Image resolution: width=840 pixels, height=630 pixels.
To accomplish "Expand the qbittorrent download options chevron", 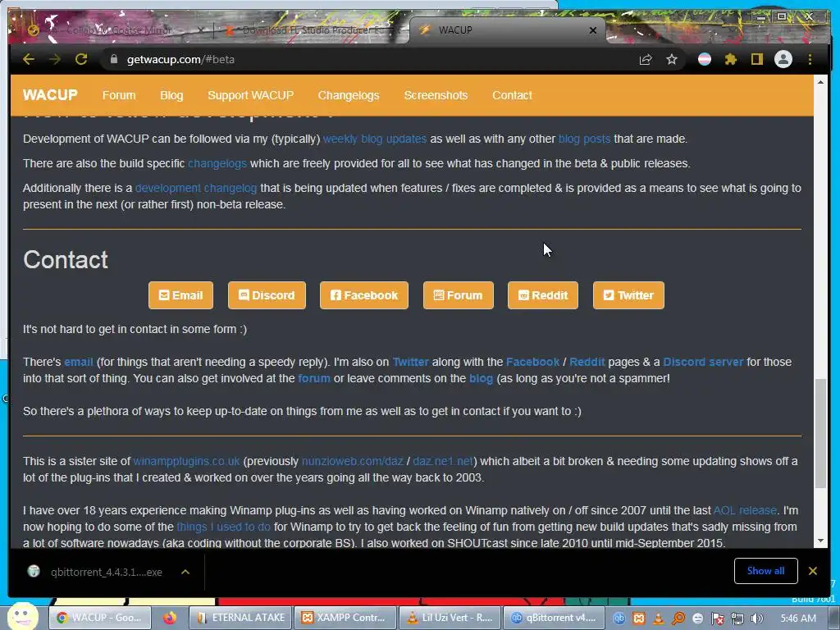I will click(x=185, y=572).
